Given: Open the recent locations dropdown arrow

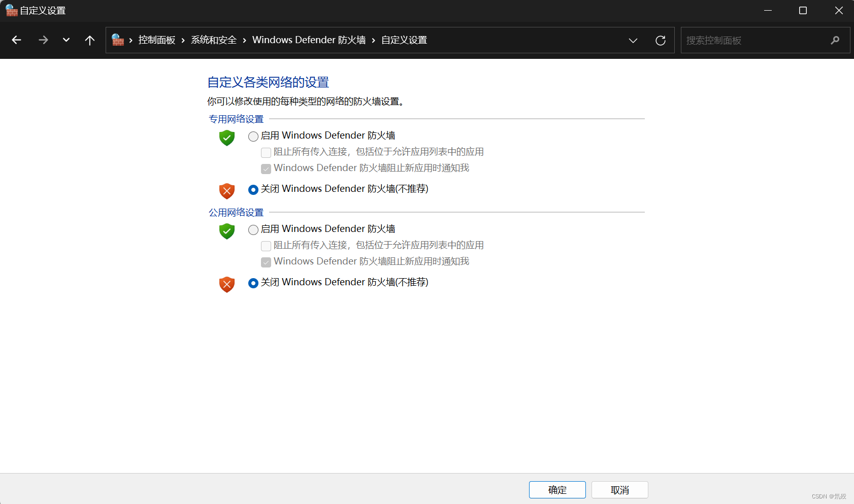Looking at the screenshot, I should (x=66, y=40).
